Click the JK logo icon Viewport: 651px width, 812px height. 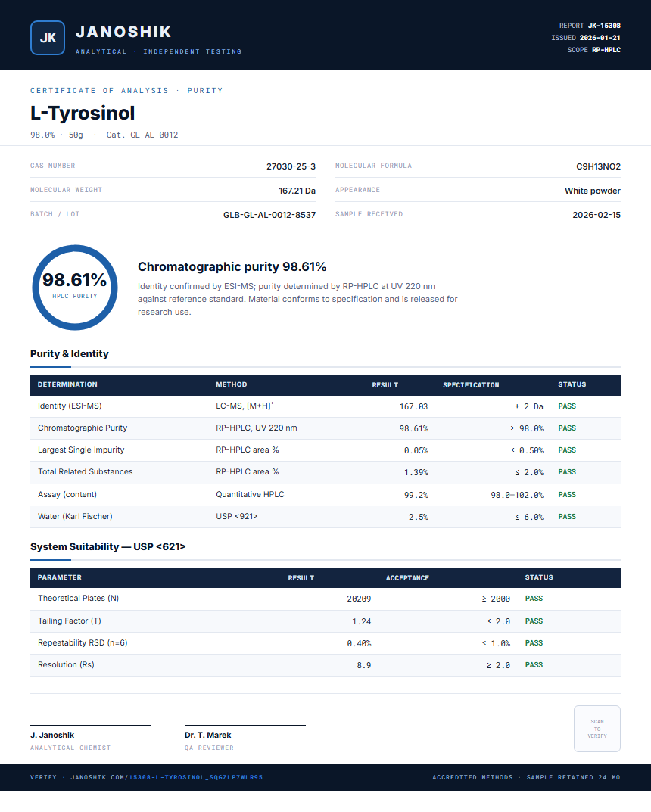(x=48, y=38)
